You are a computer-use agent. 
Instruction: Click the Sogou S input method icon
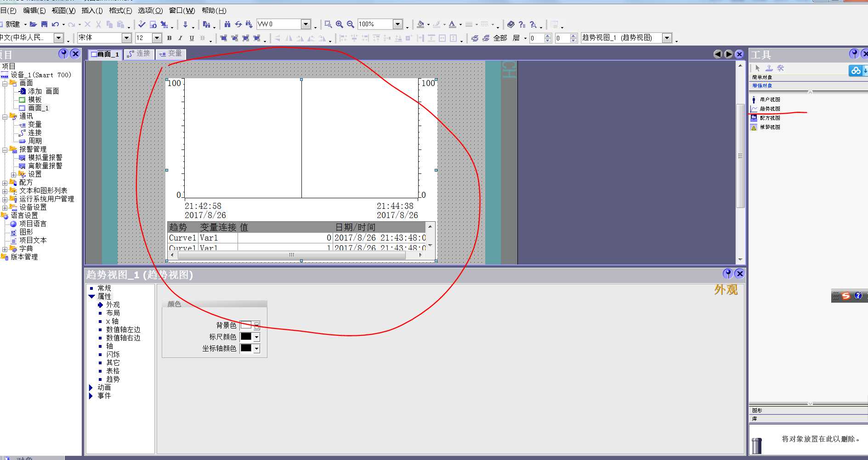(x=846, y=296)
